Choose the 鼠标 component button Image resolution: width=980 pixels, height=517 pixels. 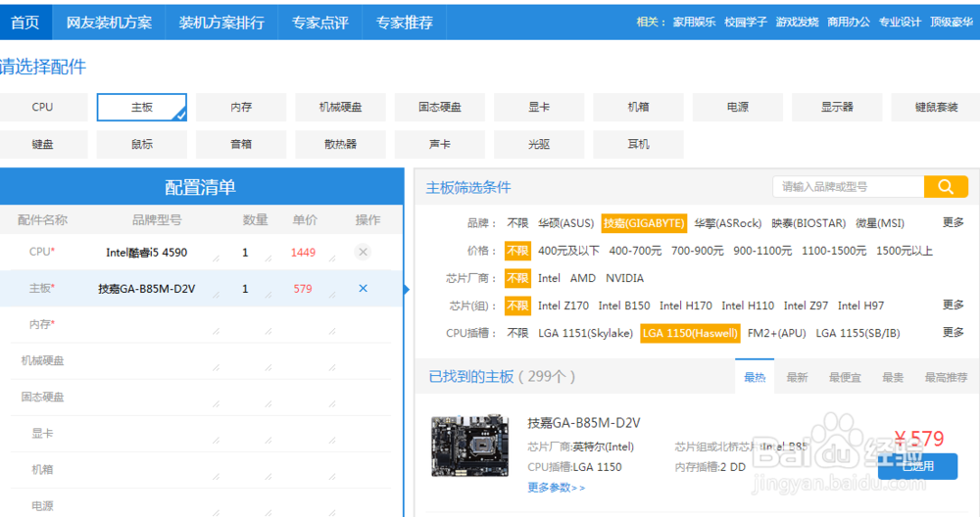[142, 144]
